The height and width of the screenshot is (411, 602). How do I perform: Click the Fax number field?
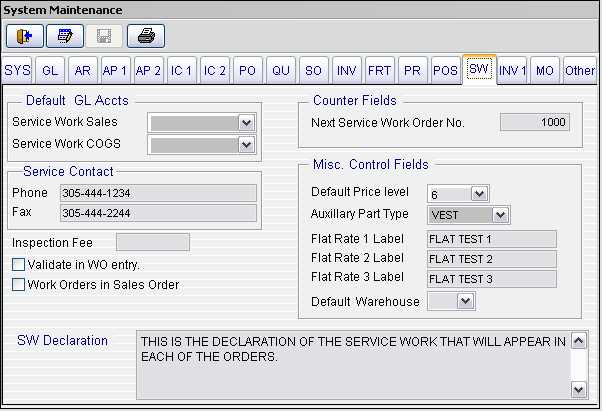coord(158,213)
